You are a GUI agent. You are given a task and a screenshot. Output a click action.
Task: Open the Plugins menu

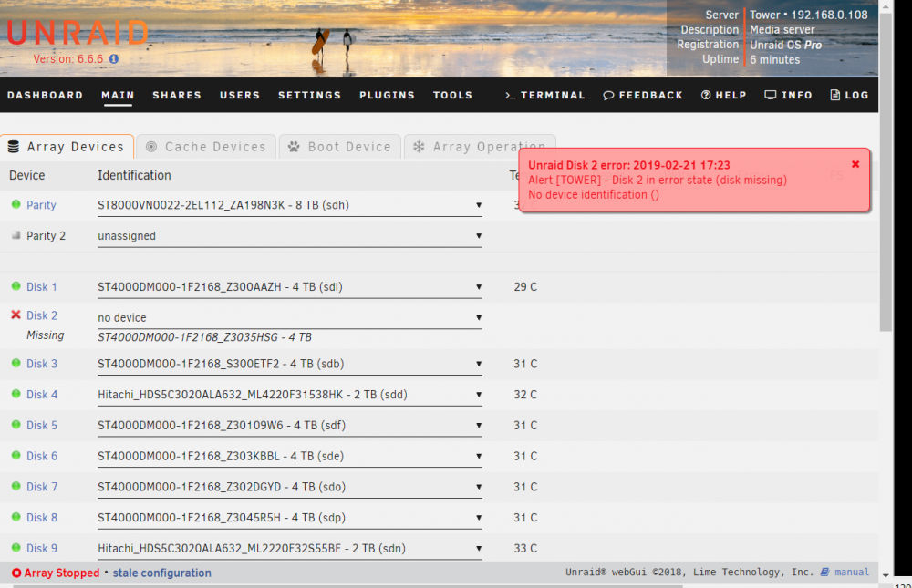pos(387,95)
